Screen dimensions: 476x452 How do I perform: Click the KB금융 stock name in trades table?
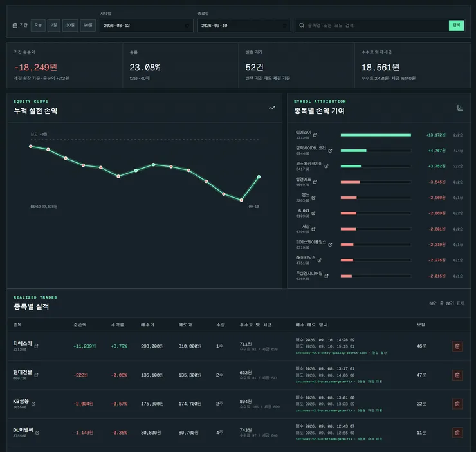(21, 401)
